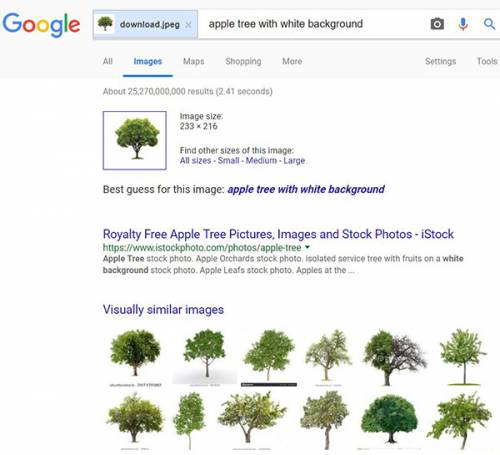Image resolution: width=500 pixels, height=455 pixels.
Task: Switch to the All results tab
Action: (x=108, y=61)
